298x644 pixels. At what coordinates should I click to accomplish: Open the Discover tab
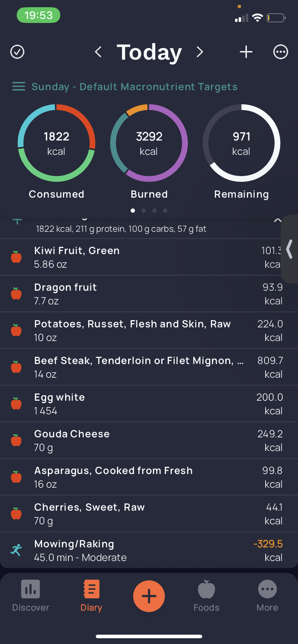(x=31, y=596)
